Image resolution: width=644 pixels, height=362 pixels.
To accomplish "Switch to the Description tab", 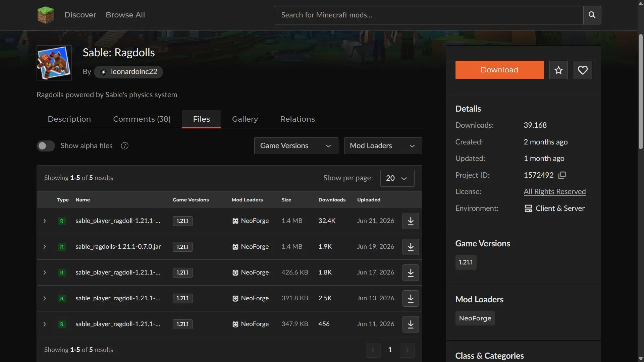I will pyautogui.click(x=69, y=119).
